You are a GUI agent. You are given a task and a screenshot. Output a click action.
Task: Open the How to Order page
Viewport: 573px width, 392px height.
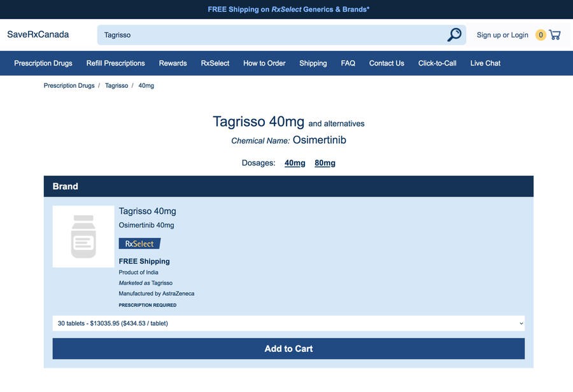264,63
